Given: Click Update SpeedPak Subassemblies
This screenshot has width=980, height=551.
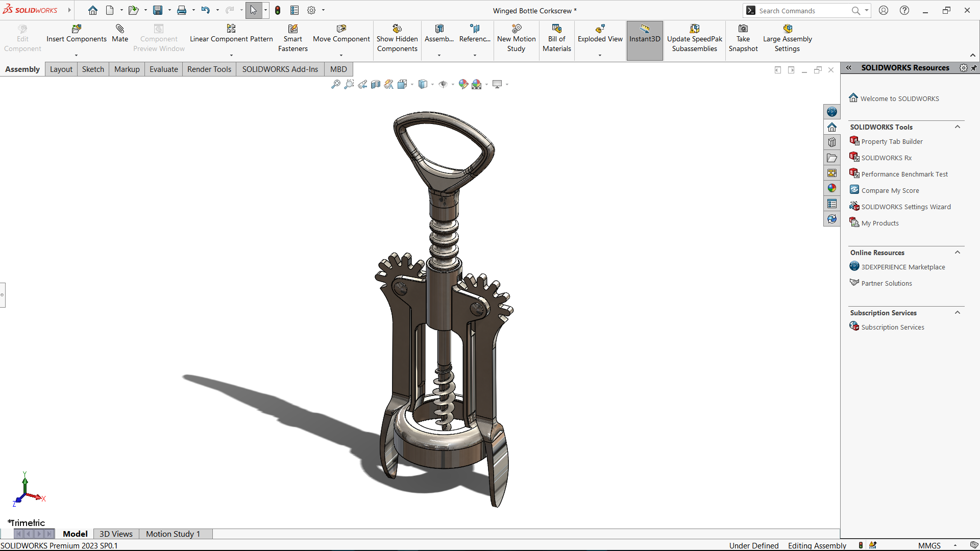Looking at the screenshot, I should pos(695,38).
